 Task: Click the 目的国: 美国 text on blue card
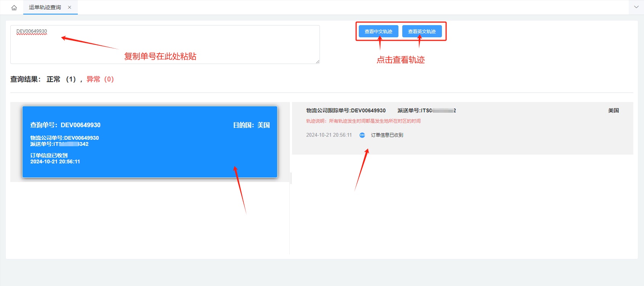pos(251,125)
